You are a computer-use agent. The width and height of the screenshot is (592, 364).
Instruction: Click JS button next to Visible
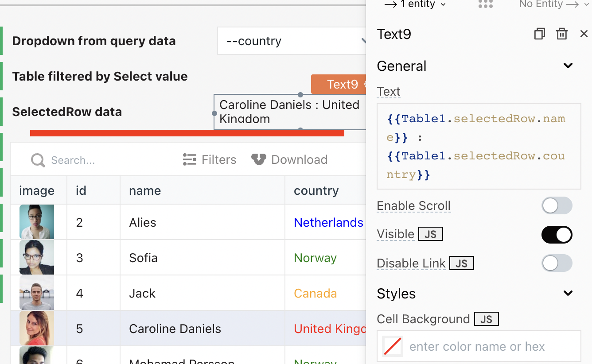pos(430,234)
